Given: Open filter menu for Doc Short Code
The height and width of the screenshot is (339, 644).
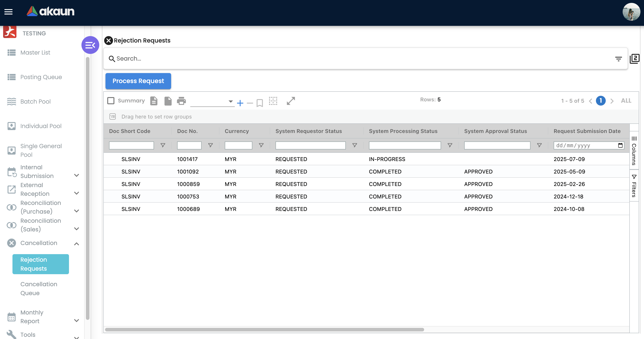Looking at the screenshot, I should click(x=163, y=145).
